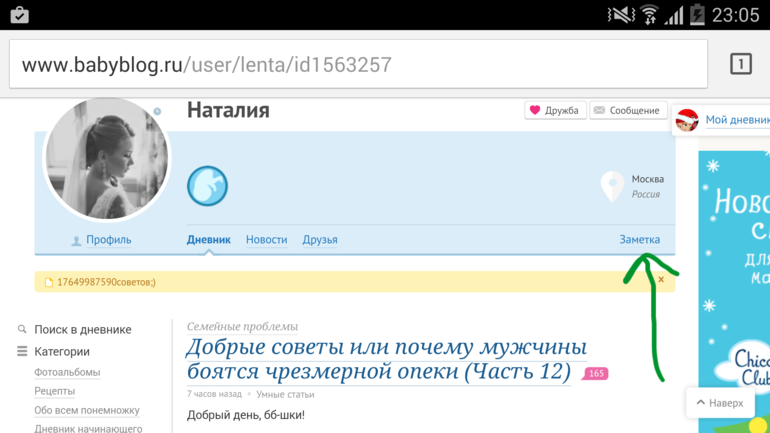The image size is (770, 433).
Task: Tap the muted vibrate status icon
Action: (621, 15)
